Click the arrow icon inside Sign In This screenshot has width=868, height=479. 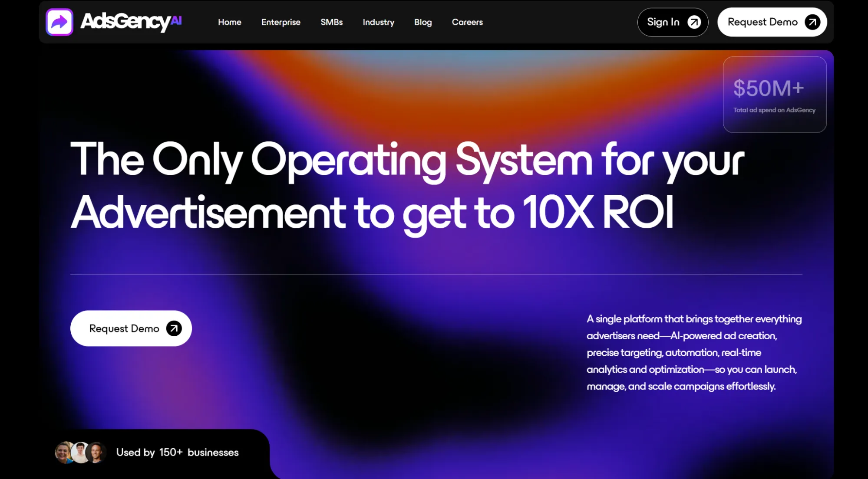pos(694,22)
